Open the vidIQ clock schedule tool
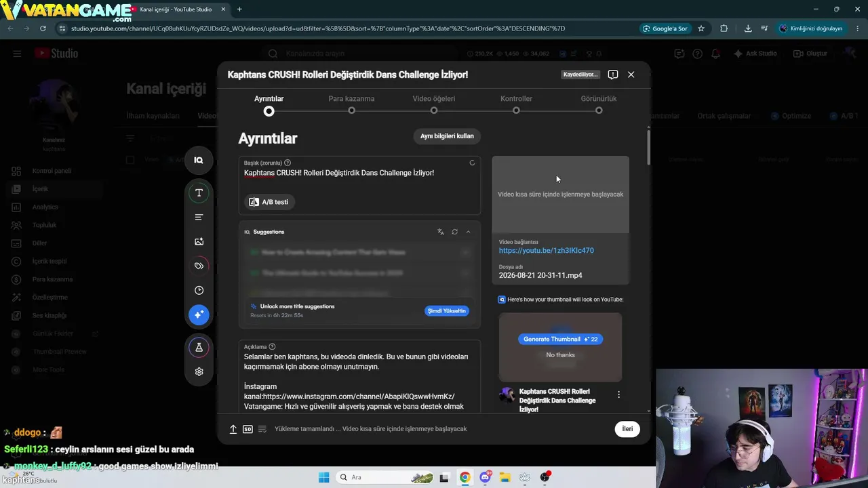The width and height of the screenshot is (868, 488). [x=199, y=290]
